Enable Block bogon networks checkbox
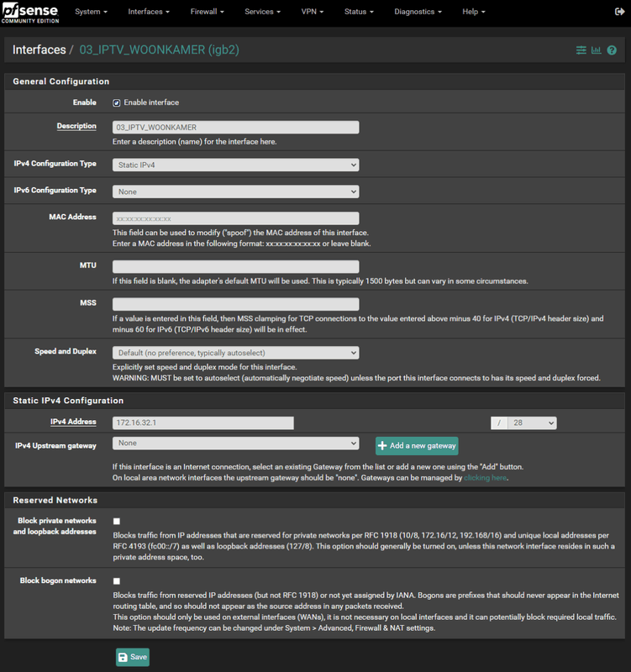 pos(117,581)
